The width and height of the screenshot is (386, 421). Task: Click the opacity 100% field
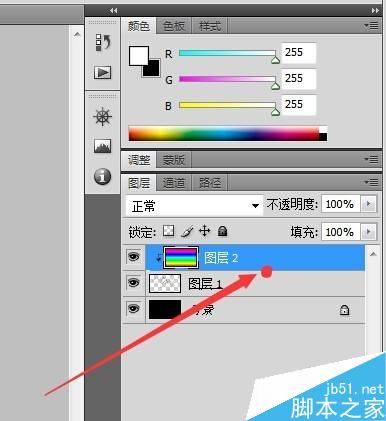click(x=341, y=204)
